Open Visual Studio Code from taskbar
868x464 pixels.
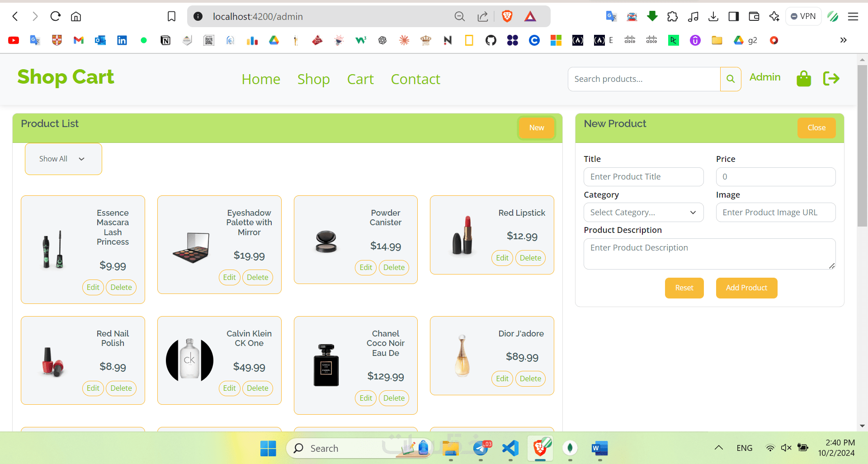(x=510, y=448)
